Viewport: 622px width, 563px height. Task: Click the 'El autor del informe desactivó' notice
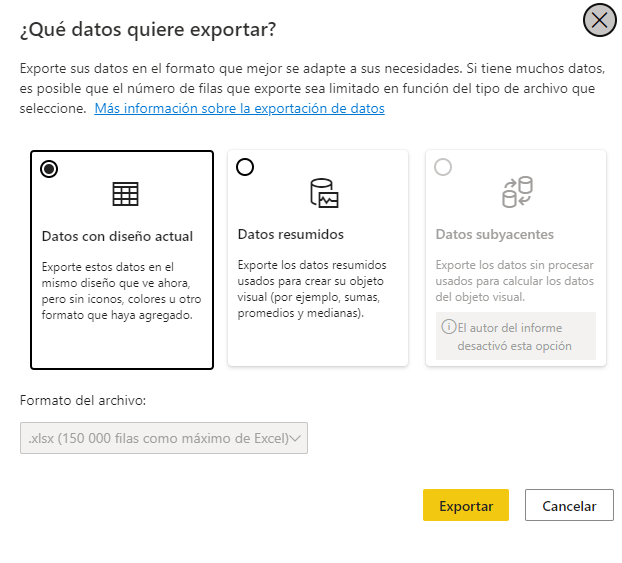pos(516,336)
